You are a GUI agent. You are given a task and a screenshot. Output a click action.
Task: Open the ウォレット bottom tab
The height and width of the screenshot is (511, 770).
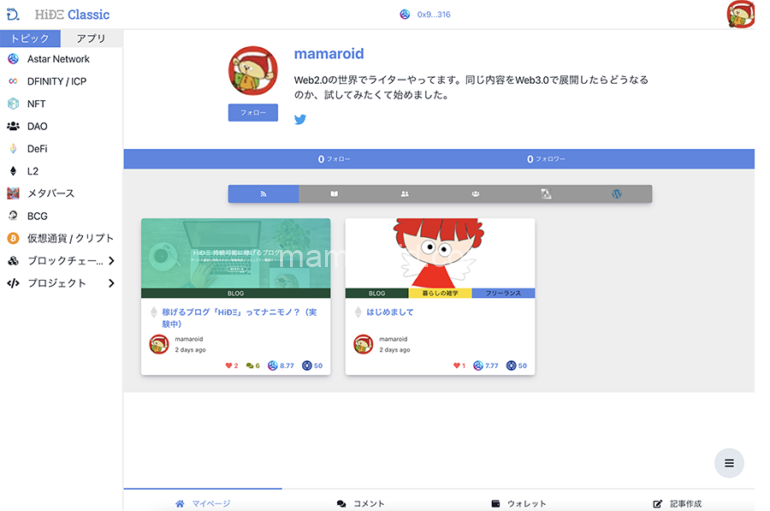[518, 503]
